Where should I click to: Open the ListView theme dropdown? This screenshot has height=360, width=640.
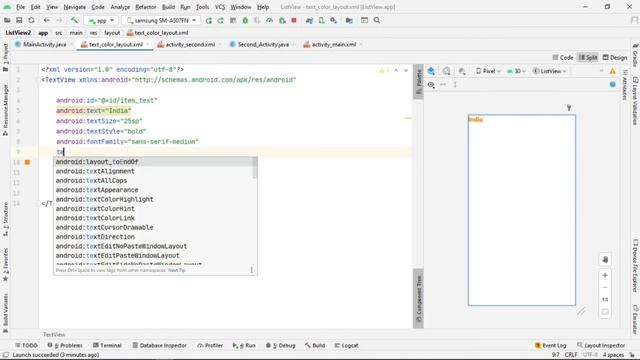tap(550, 71)
